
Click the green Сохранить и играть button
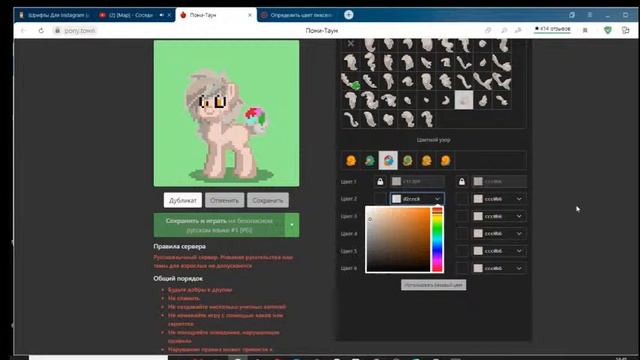(219, 225)
